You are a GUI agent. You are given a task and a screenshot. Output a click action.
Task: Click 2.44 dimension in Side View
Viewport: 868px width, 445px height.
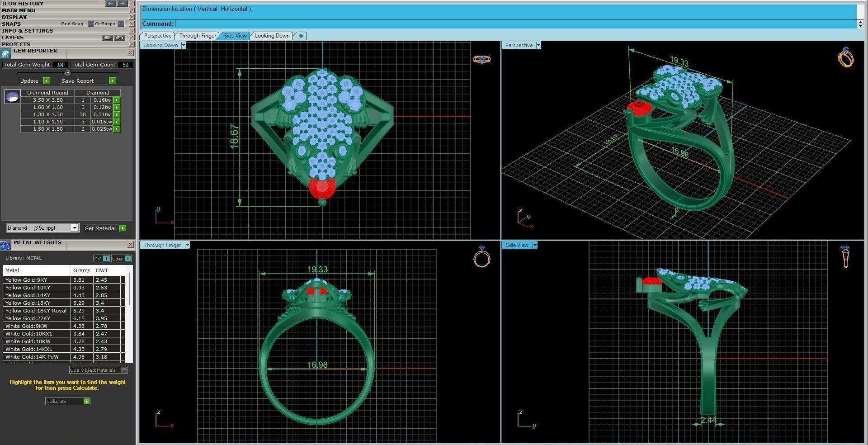point(708,420)
